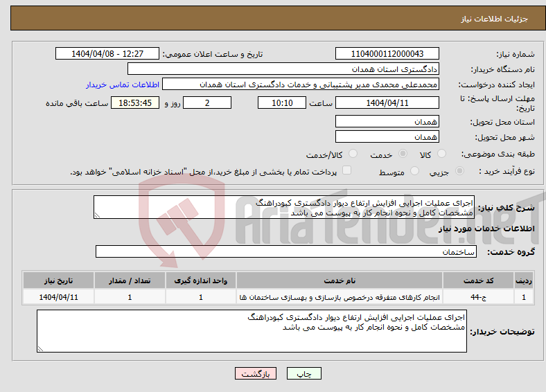
Task: Select the کالا radio button
Action: pos(441,154)
